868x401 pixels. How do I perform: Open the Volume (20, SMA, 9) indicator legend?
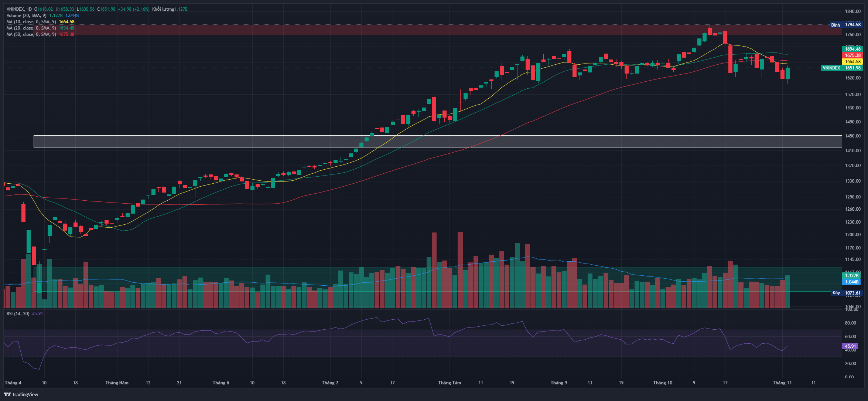(x=27, y=16)
